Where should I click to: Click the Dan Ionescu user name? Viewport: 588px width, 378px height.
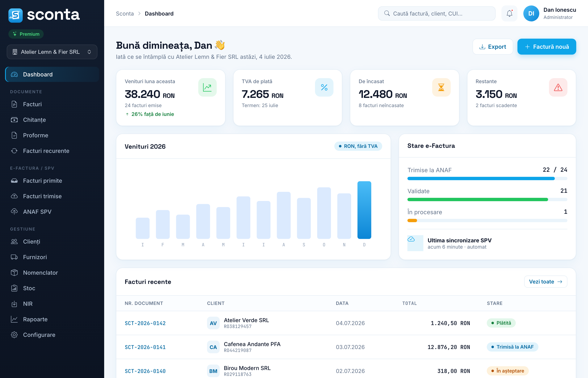560,10
